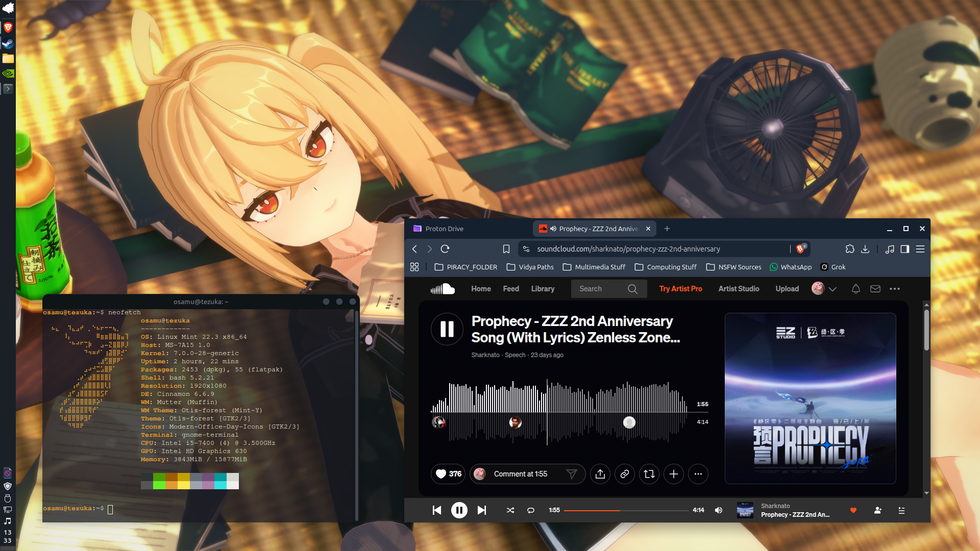Open Brave Shields panel
Image resolution: width=980 pixels, height=551 pixels.
pyautogui.click(x=801, y=248)
